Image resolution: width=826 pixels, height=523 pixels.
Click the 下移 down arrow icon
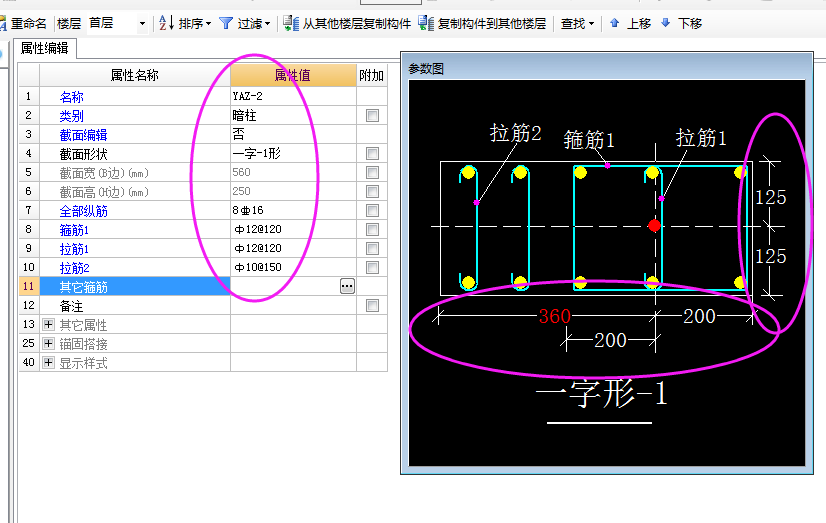coord(665,23)
